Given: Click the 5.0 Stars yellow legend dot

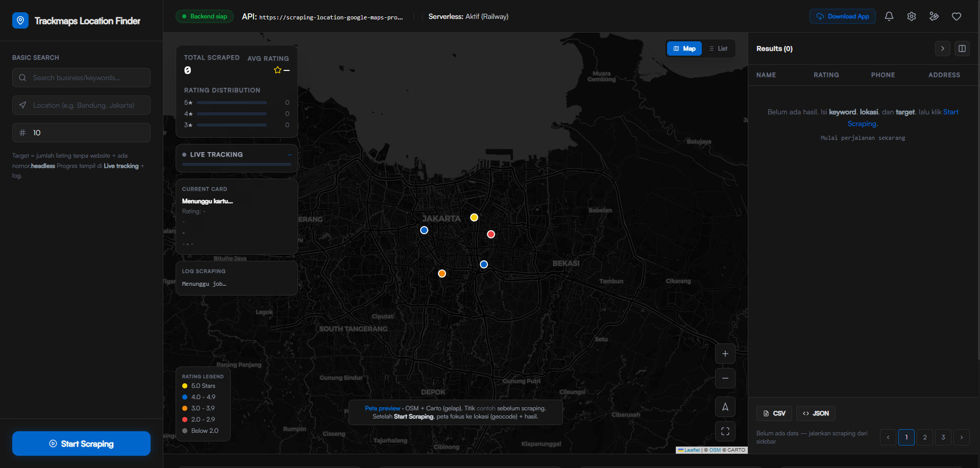Looking at the screenshot, I should [185, 386].
